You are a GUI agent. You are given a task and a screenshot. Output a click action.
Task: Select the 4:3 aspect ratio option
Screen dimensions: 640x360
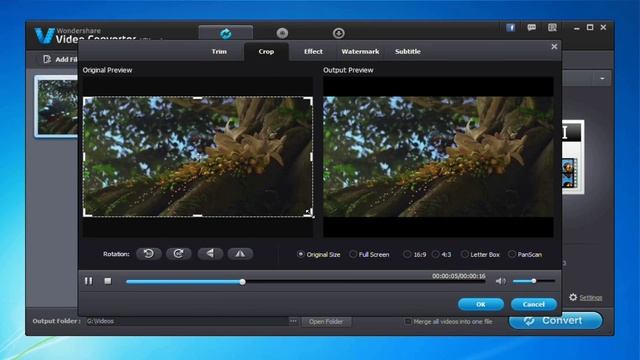(436, 254)
